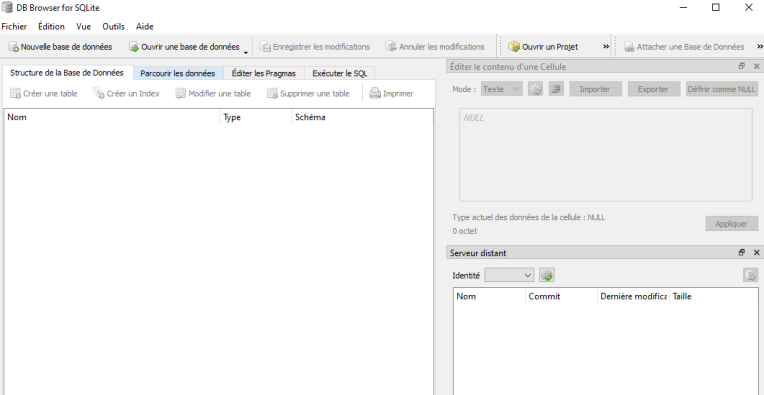Open the recent databases dropdown arrow
This screenshot has width=764, height=395.
246,52
